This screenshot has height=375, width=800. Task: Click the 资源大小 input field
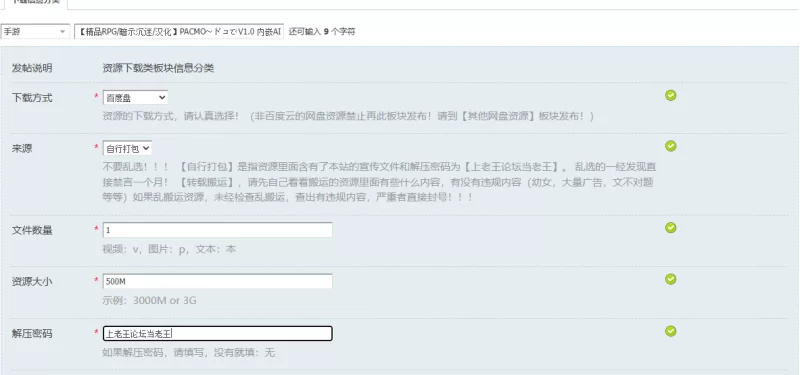coord(217,281)
